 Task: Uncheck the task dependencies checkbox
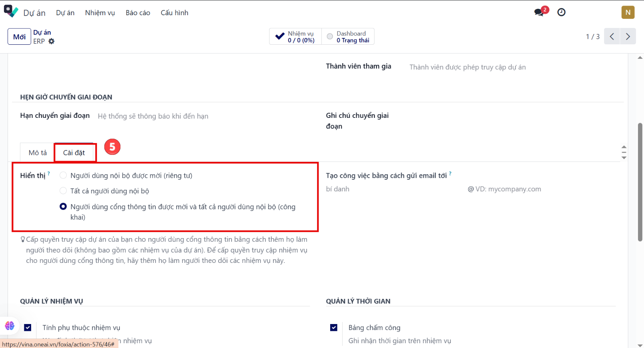[28, 328]
